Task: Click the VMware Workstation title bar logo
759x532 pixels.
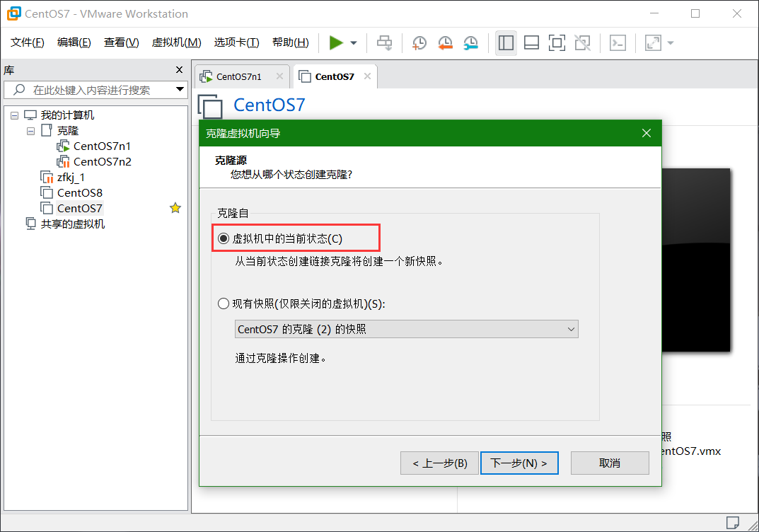Action: tap(14, 13)
